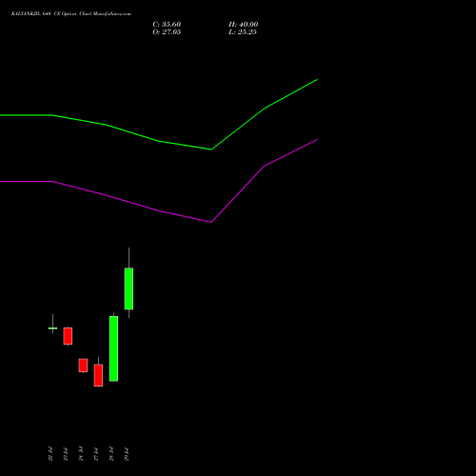Click the green upper band line
Viewport: 476px width, 476px height.
[159, 141]
